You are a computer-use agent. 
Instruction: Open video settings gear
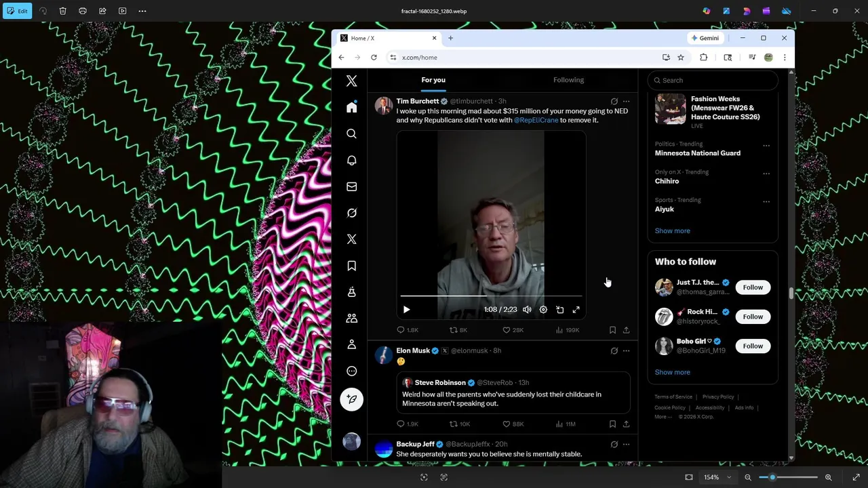click(x=543, y=310)
